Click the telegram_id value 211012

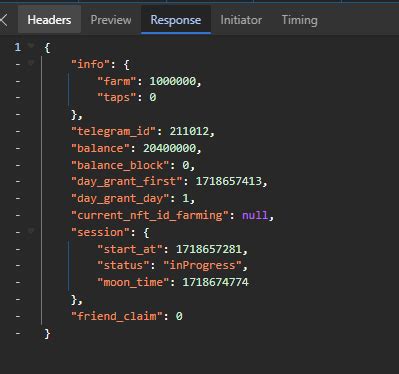(189, 131)
